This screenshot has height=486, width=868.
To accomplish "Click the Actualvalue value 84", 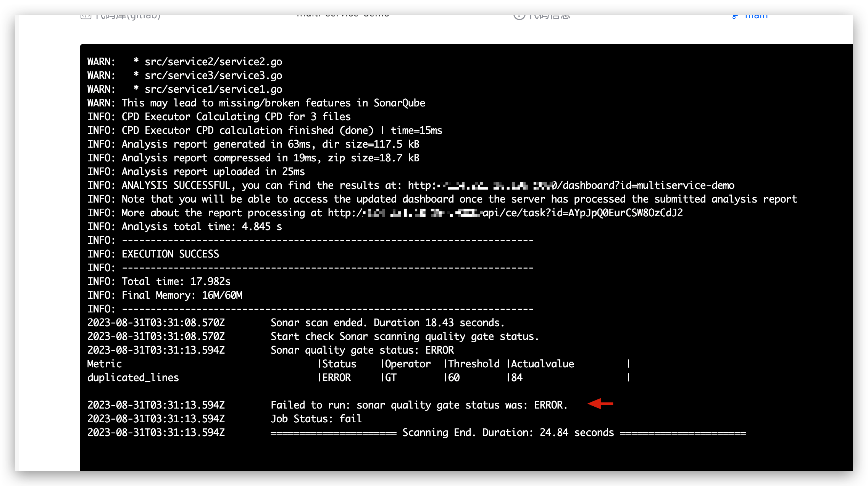I will [x=517, y=378].
